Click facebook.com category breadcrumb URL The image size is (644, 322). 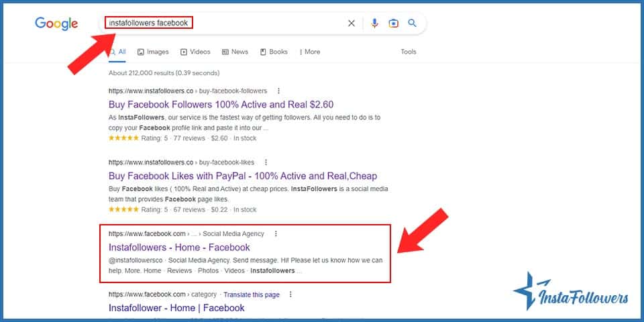pyautogui.click(x=162, y=294)
